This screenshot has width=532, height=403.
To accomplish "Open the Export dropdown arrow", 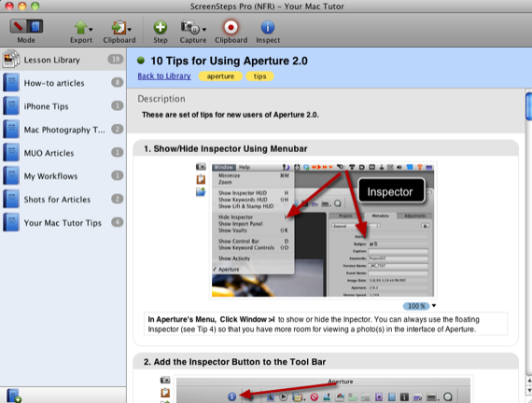I will (91, 30).
